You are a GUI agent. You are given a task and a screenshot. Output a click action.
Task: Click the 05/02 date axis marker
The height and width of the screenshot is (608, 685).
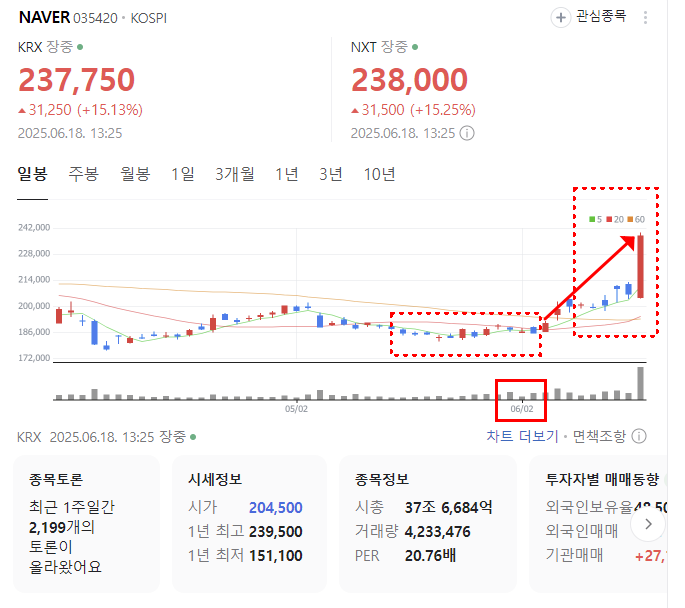pos(296,409)
